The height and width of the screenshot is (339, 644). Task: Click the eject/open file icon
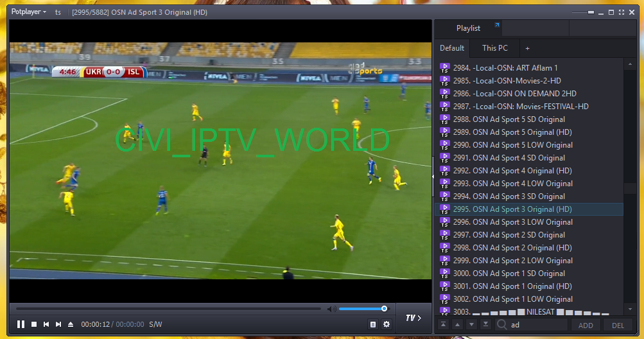(x=71, y=325)
